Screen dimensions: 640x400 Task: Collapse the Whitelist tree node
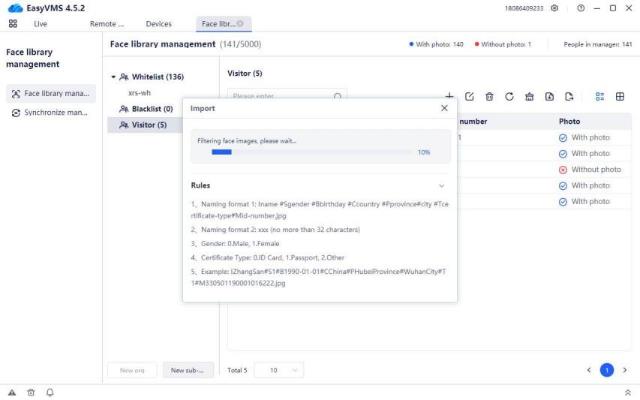click(x=114, y=76)
